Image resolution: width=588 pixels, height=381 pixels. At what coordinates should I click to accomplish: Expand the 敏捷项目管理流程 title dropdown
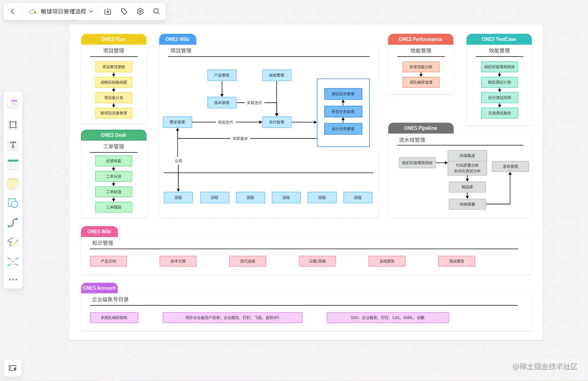pos(91,11)
